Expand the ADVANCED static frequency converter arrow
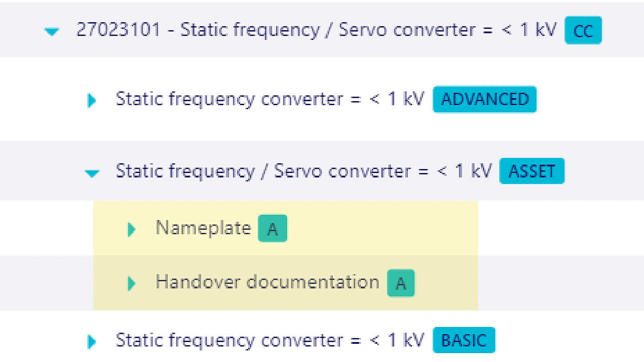Viewport: 644px width, 362px height. [91, 100]
